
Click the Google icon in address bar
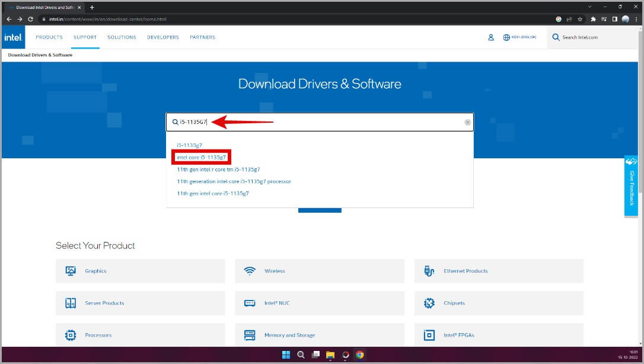559,20
